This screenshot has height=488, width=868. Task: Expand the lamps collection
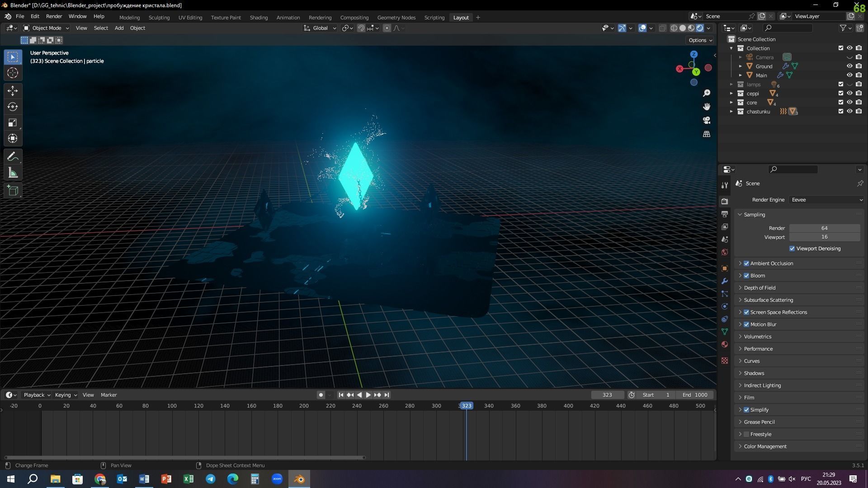coord(731,84)
